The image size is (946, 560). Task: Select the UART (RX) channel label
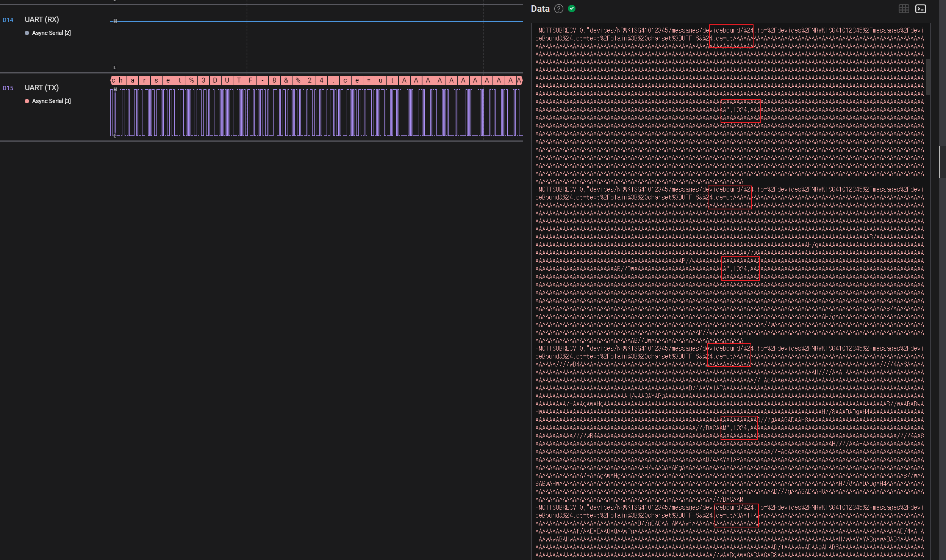(42, 19)
